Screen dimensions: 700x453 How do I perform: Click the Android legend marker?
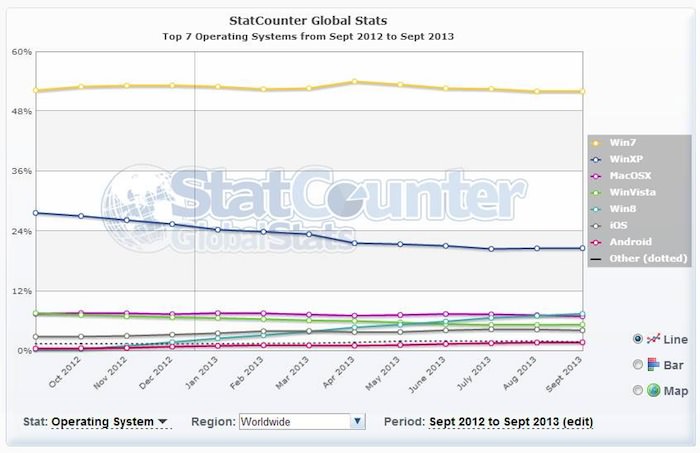(x=594, y=242)
